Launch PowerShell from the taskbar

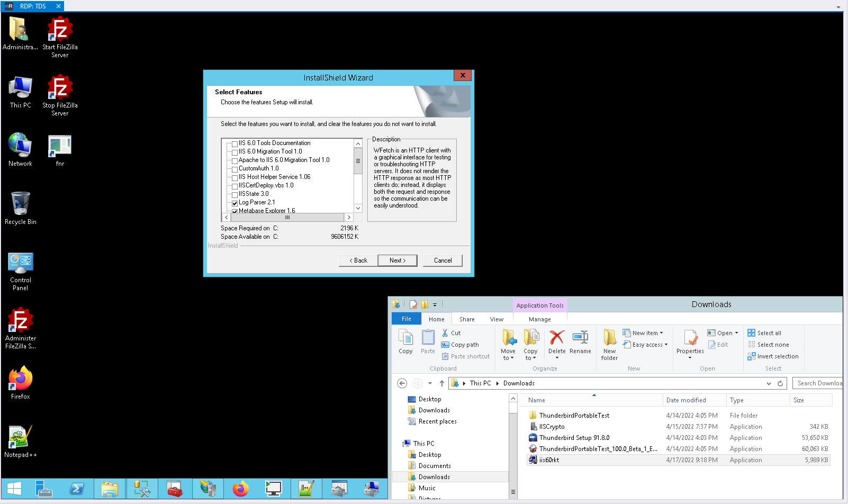(x=77, y=489)
